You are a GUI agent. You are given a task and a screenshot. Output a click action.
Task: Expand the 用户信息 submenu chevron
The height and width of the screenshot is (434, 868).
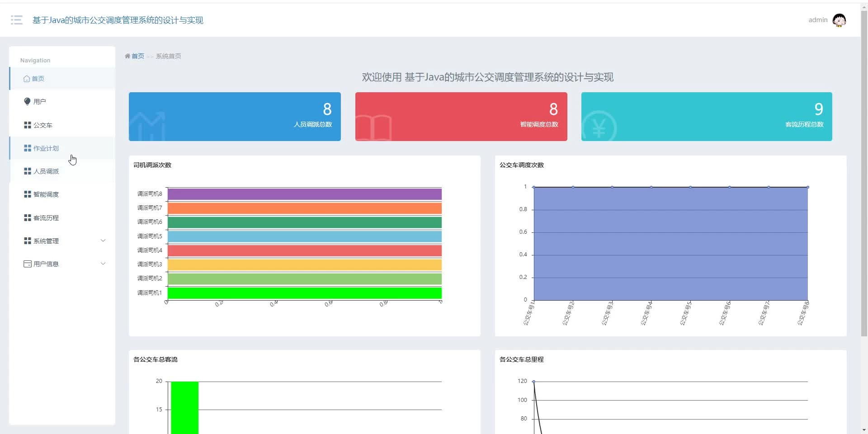pyautogui.click(x=103, y=264)
